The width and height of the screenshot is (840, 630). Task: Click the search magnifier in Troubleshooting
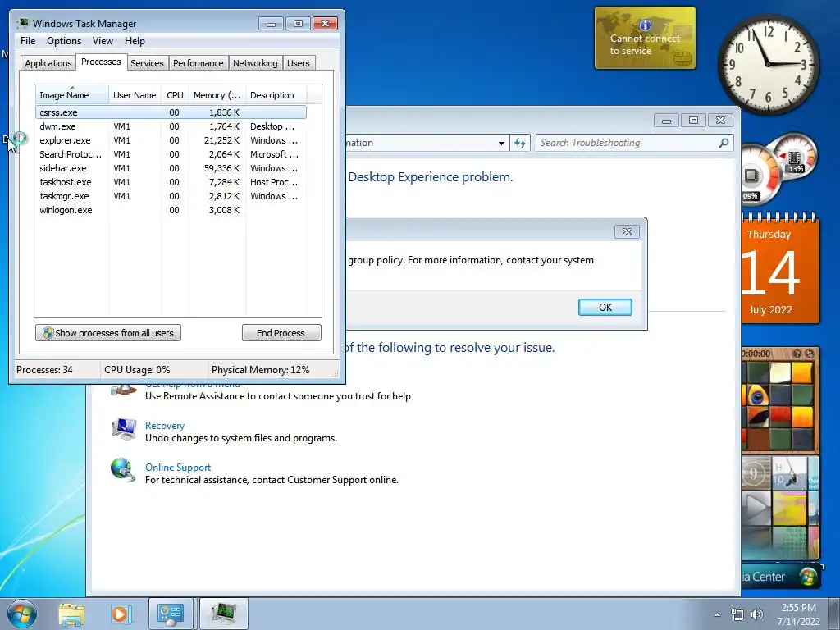pos(724,143)
